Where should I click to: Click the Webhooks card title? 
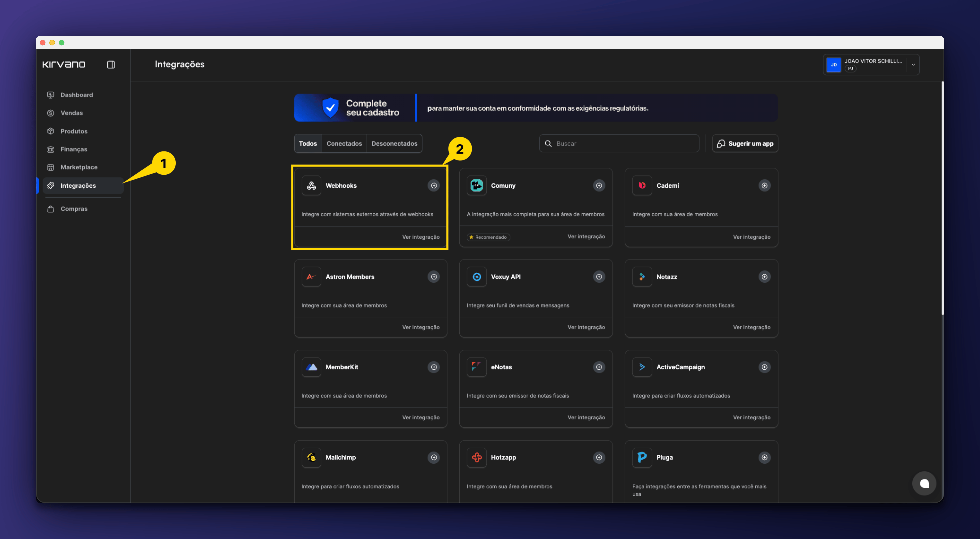[341, 185]
